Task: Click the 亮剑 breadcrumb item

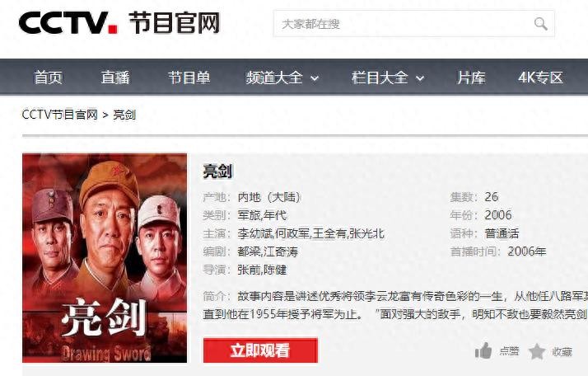Action: pyautogui.click(x=124, y=114)
